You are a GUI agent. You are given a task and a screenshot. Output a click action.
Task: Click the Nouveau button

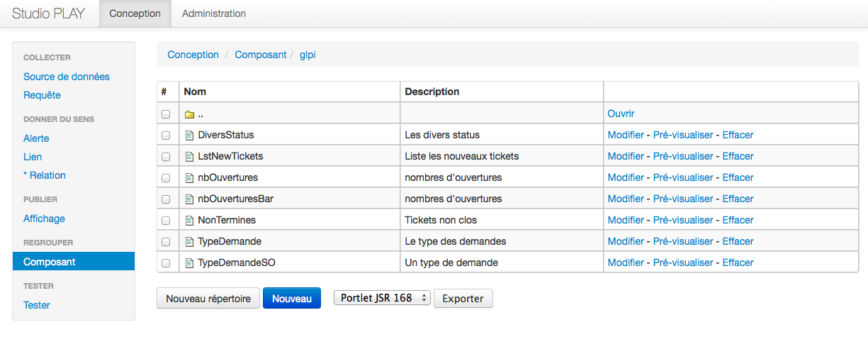pos(291,299)
